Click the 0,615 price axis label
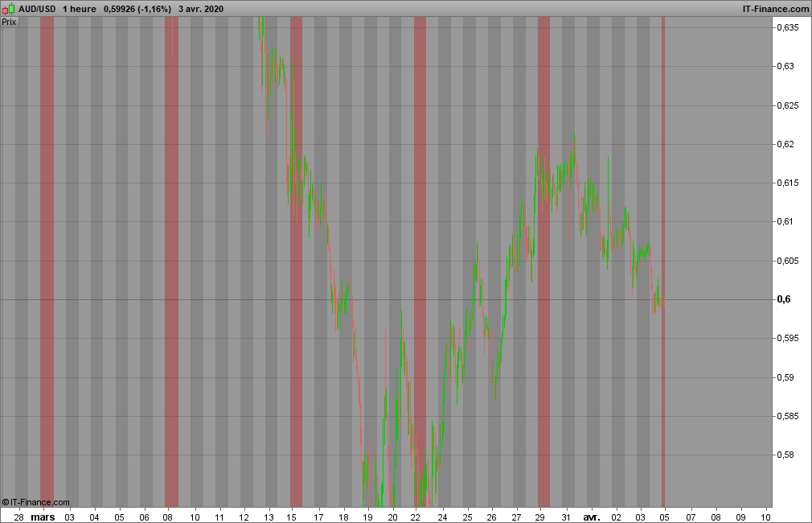The height and width of the screenshot is (523, 812). tap(787, 183)
